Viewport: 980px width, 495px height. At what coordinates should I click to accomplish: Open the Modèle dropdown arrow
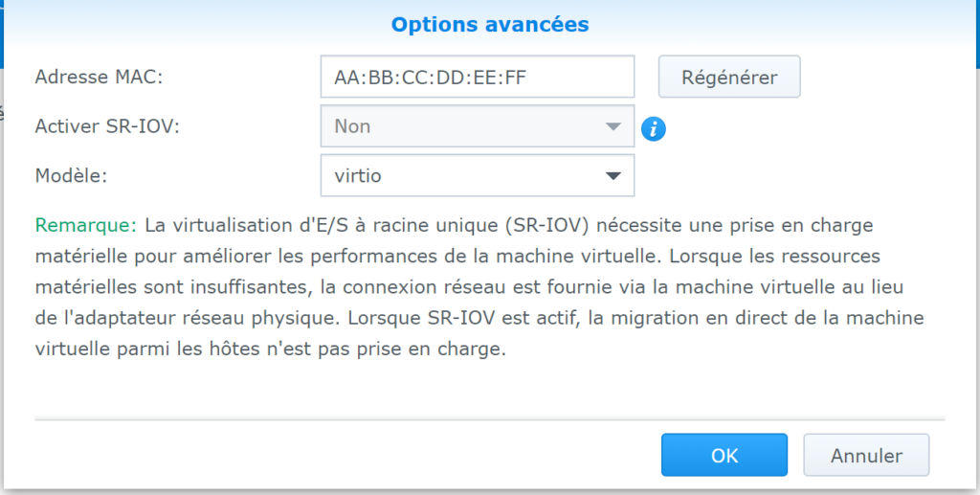pyautogui.click(x=612, y=176)
